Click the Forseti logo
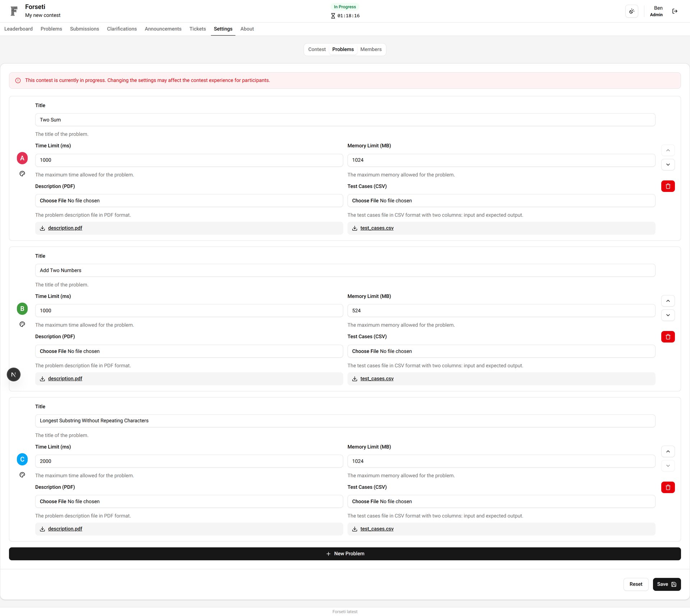The image size is (690, 616). click(x=14, y=11)
